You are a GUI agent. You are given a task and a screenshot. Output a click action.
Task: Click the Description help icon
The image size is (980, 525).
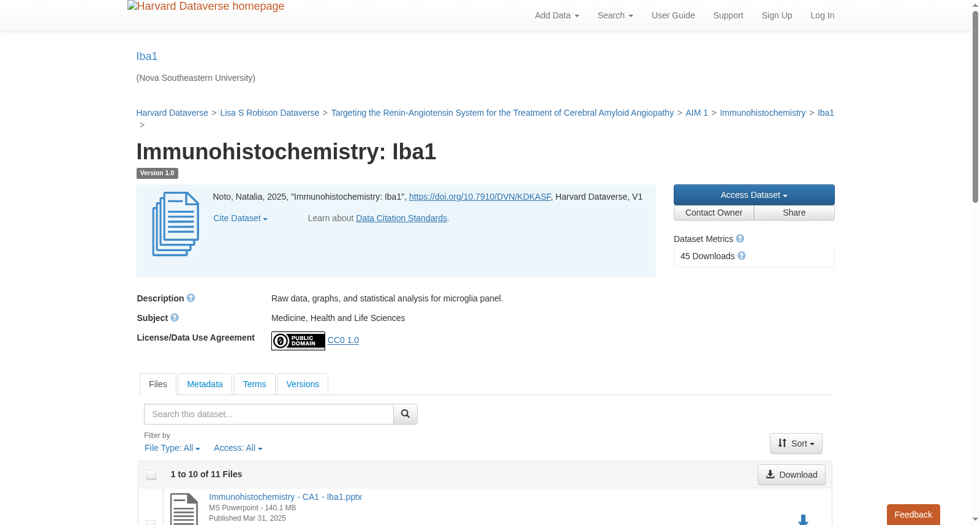click(191, 298)
